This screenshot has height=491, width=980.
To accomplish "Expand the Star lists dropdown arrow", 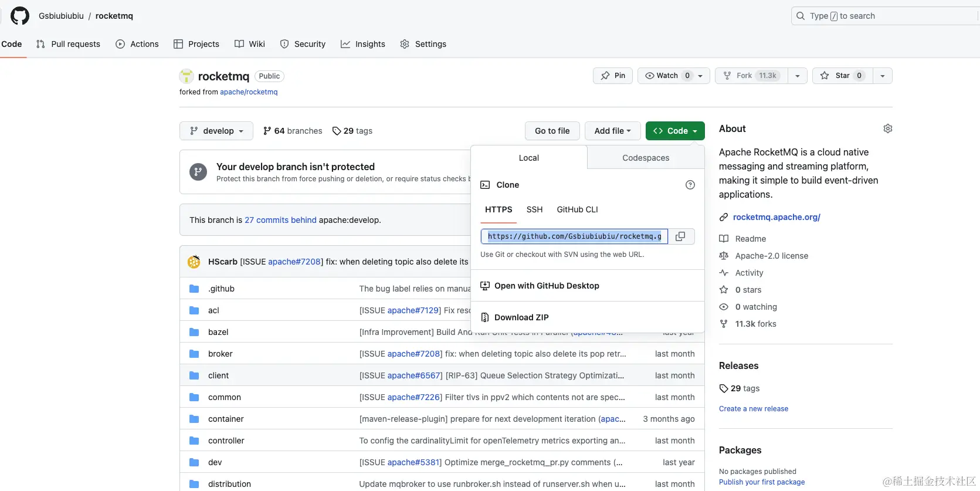I will 883,76.
